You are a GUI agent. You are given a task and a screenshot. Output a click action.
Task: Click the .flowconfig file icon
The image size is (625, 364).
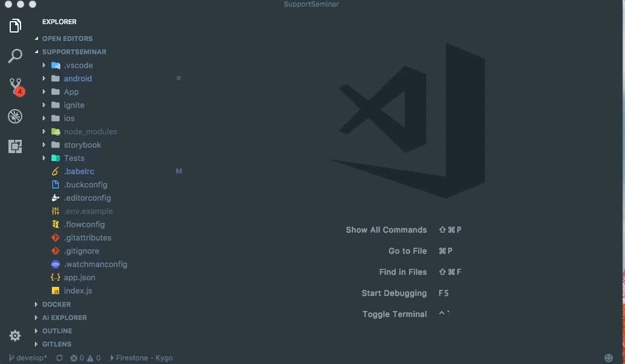(56, 224)
